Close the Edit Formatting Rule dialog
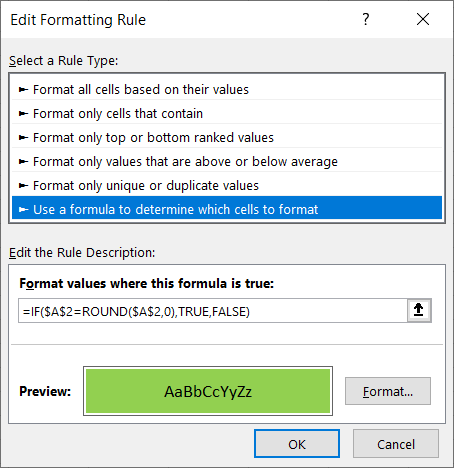 pos(423,19)
